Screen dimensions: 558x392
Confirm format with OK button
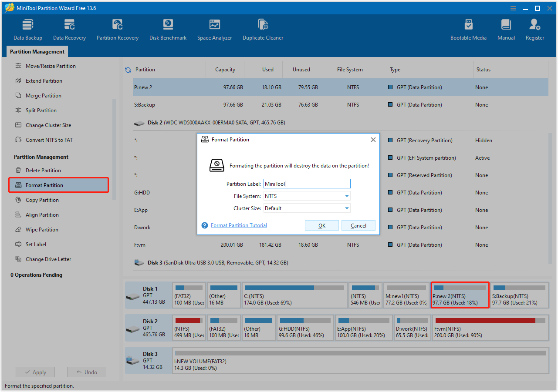click(x=322, y=225)
